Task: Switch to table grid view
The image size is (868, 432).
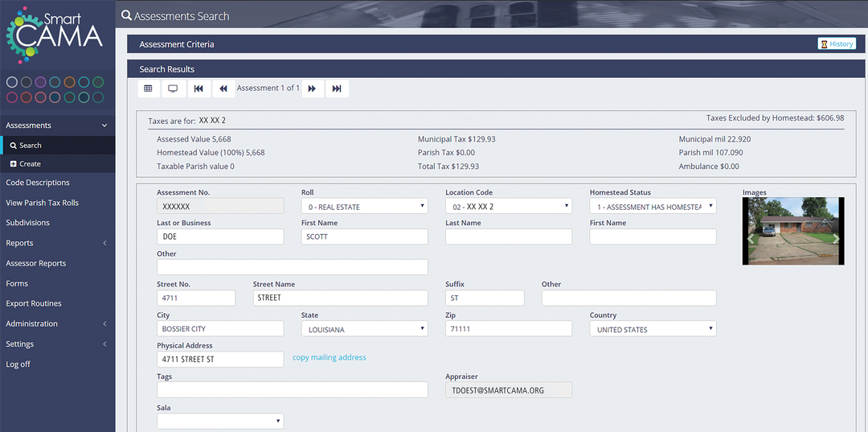Action: click(148, 88)
